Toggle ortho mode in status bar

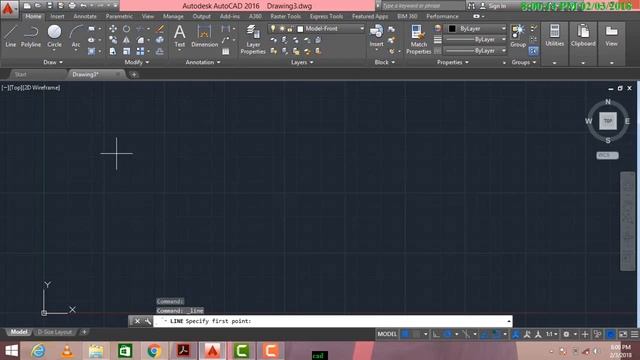(436, 334)
